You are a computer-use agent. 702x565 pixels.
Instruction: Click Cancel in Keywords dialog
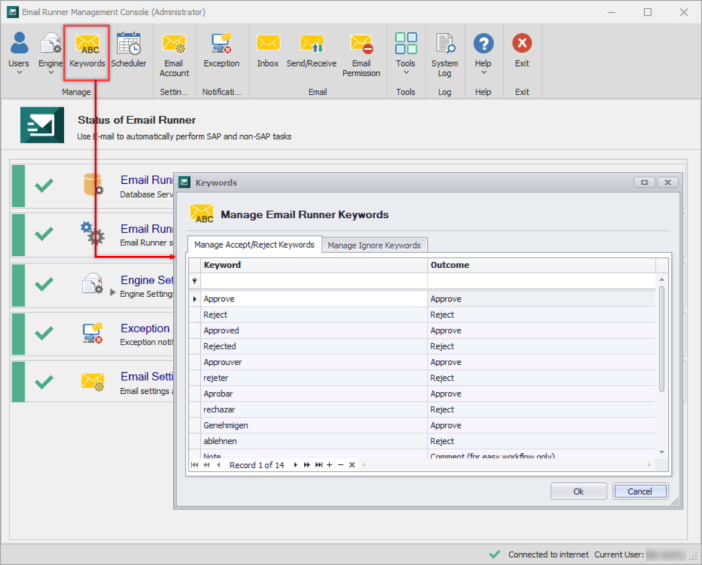639,492
